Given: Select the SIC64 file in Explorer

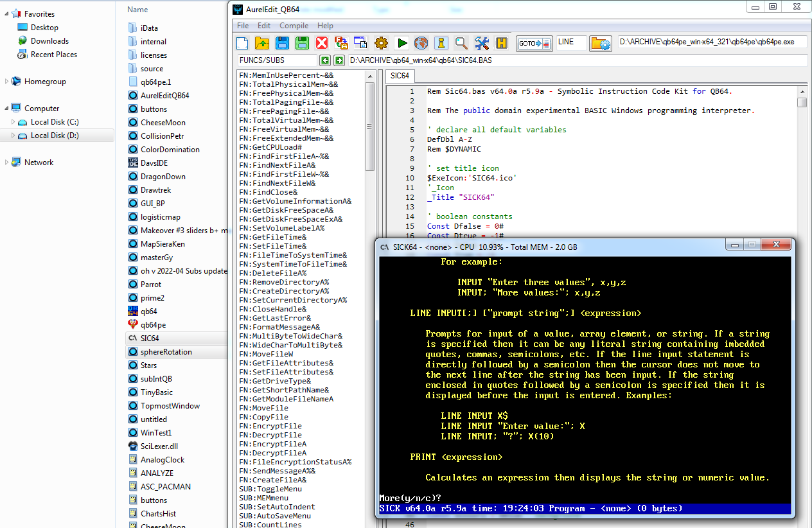Looking at the screenshot, I should click(150, 339).
